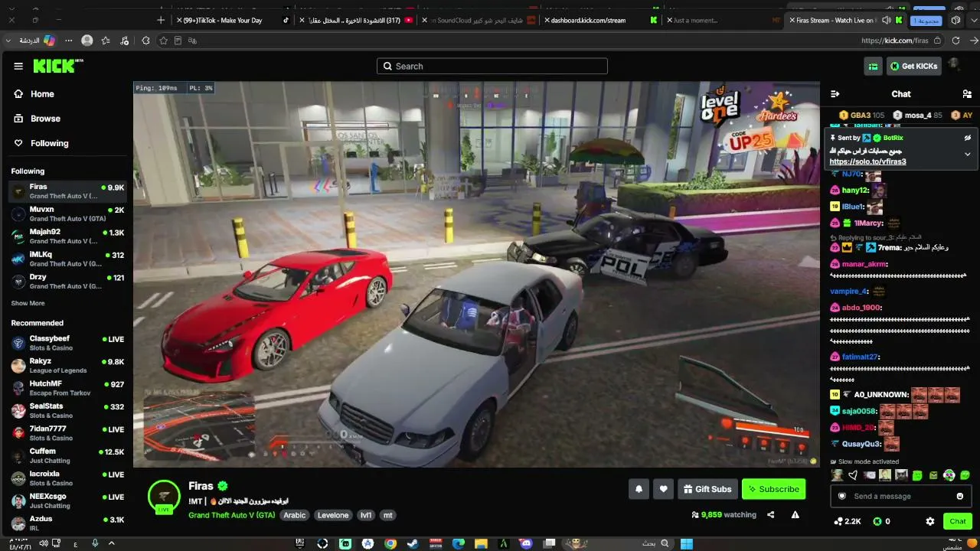Open the Copilot icon in browser toolbar
This screenshot has width=980, height=551.
(49, 40)
